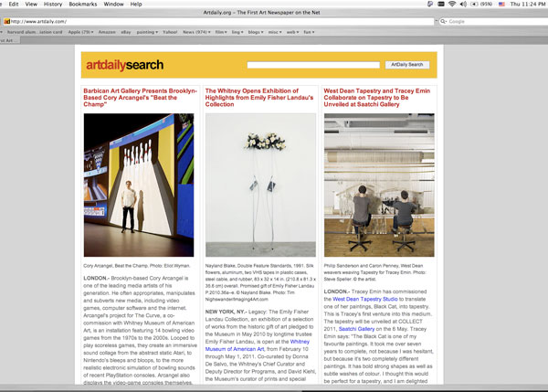Screen dimensions: 548x392
Task: Expand the misc bookmarks folder
Action: click(x=275, y=32)
